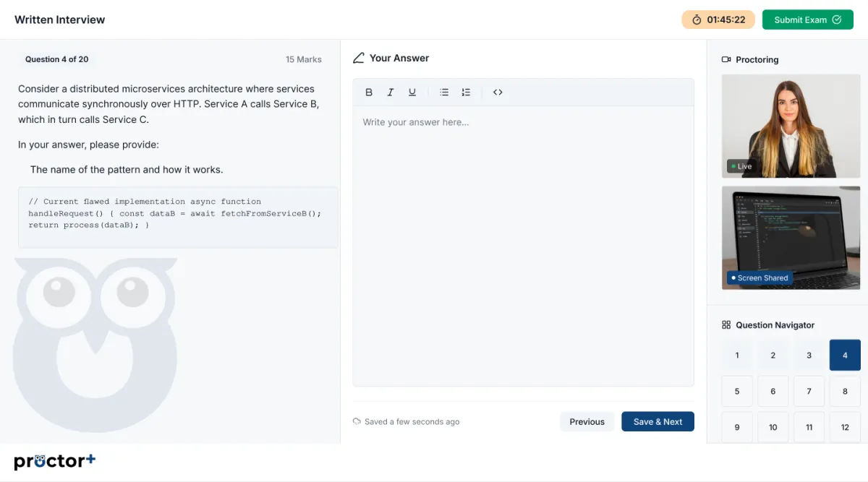Jump to question 6 in navigator
The width and height of the screenshot is (868, 482).
773,391
